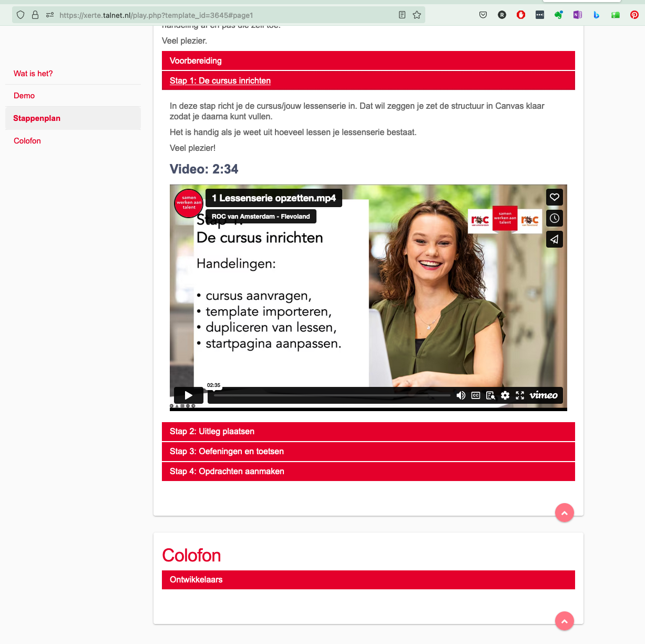The image size is (645, 644).
Task: Open Colofon in the sidebar
Action: [27, 141]
